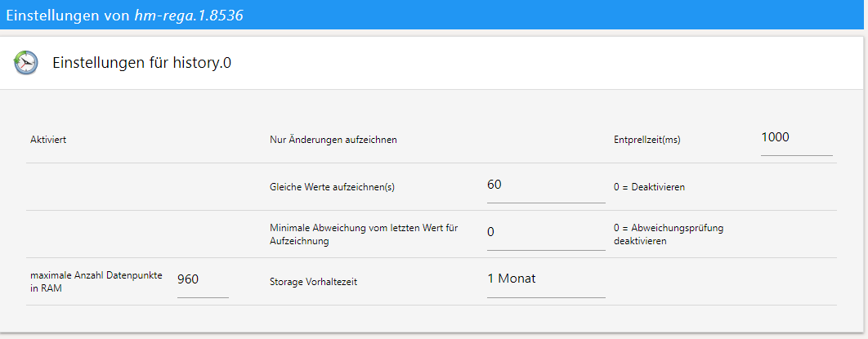
Task: Click the Gleiche Werte aufzeichnen field with 60
Action: coord(546,185)
